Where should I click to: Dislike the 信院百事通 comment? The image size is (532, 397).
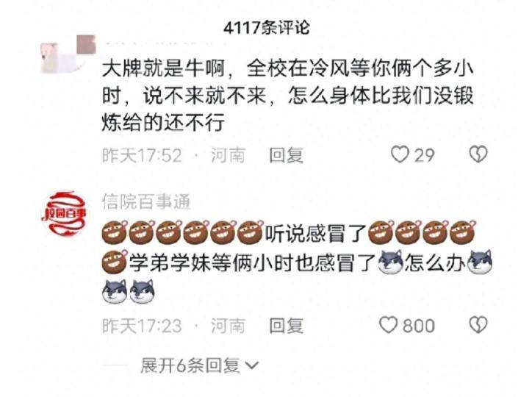coord(478,325)
